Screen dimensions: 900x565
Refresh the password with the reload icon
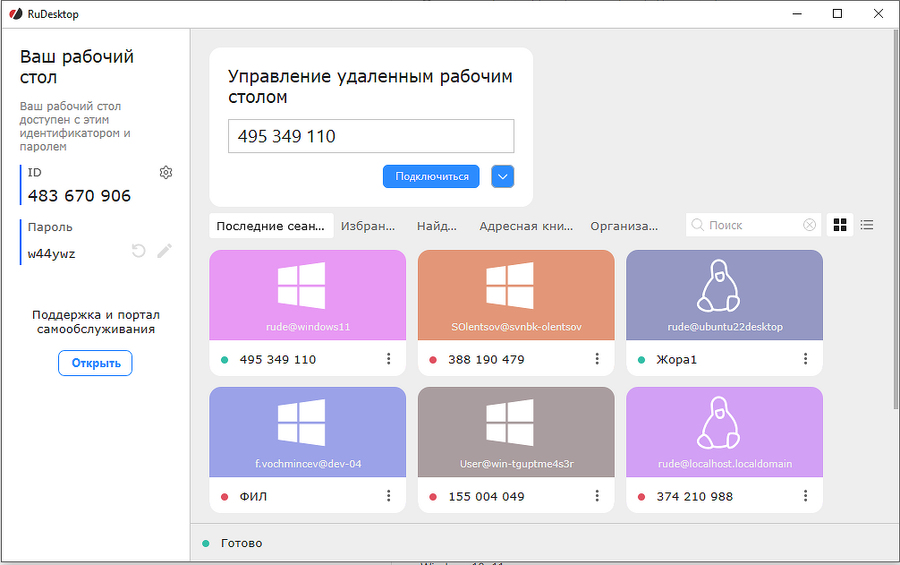(138, 251)
